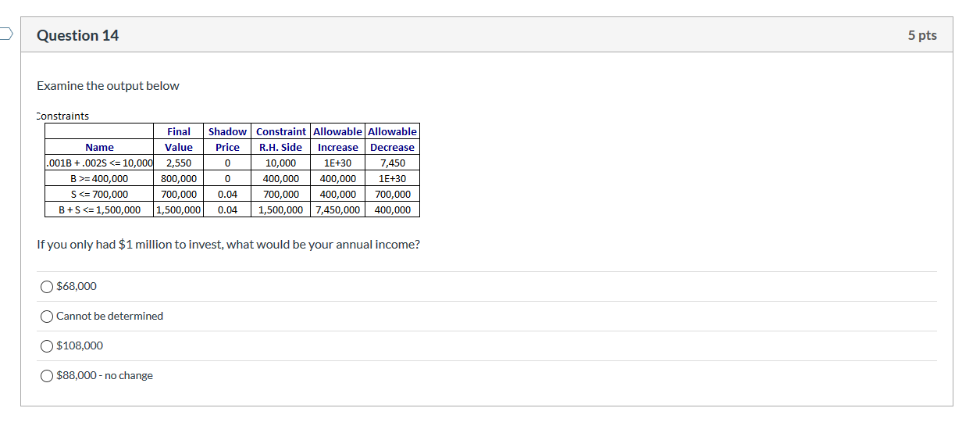
Task: Choose the Cannot be determined option
Action: pyautogui.click(x=48, y=316)
